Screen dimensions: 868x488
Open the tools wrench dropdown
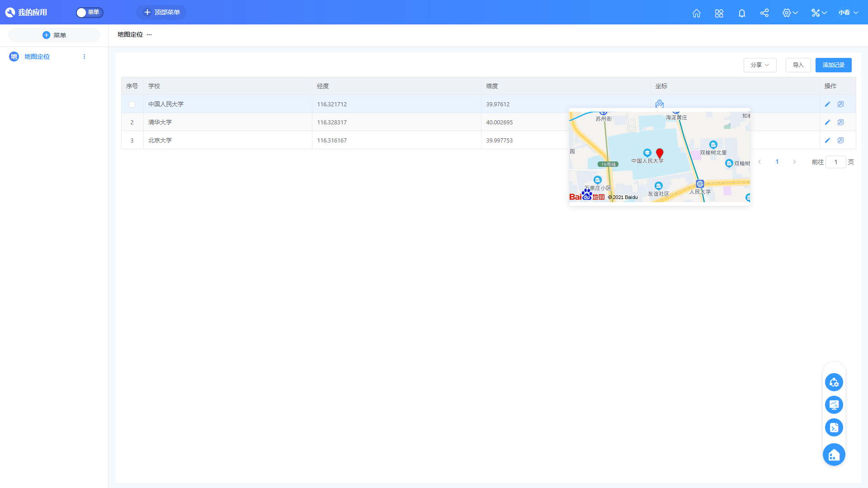tap(819, 13)
